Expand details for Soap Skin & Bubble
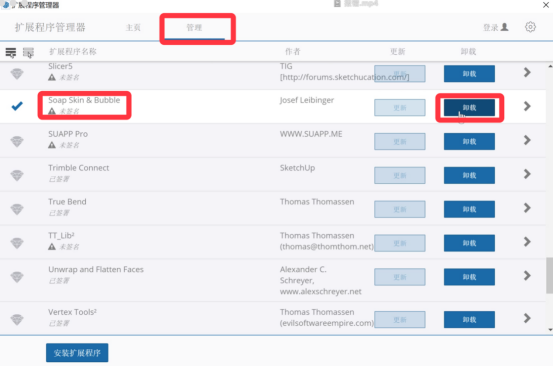 point(527,106)
